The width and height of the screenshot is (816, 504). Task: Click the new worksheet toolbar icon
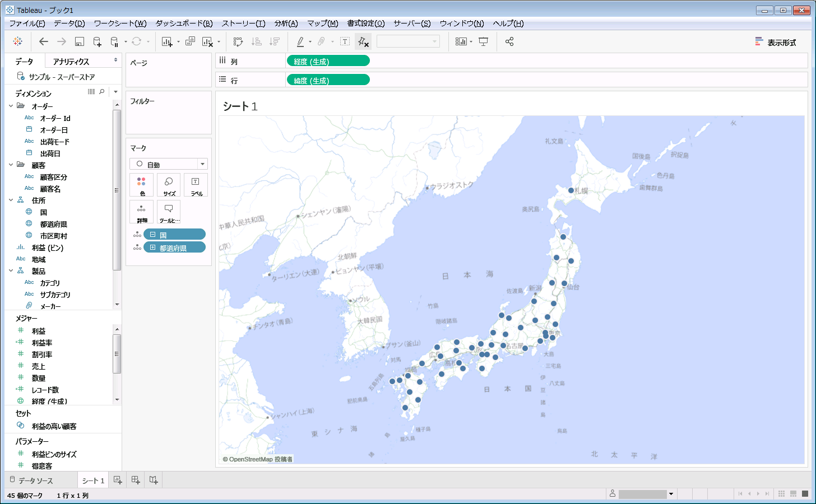coord(167,41)
